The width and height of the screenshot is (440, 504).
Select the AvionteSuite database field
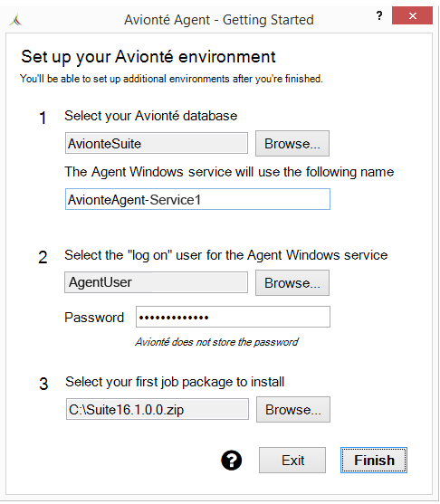click(x=157, y=143)
